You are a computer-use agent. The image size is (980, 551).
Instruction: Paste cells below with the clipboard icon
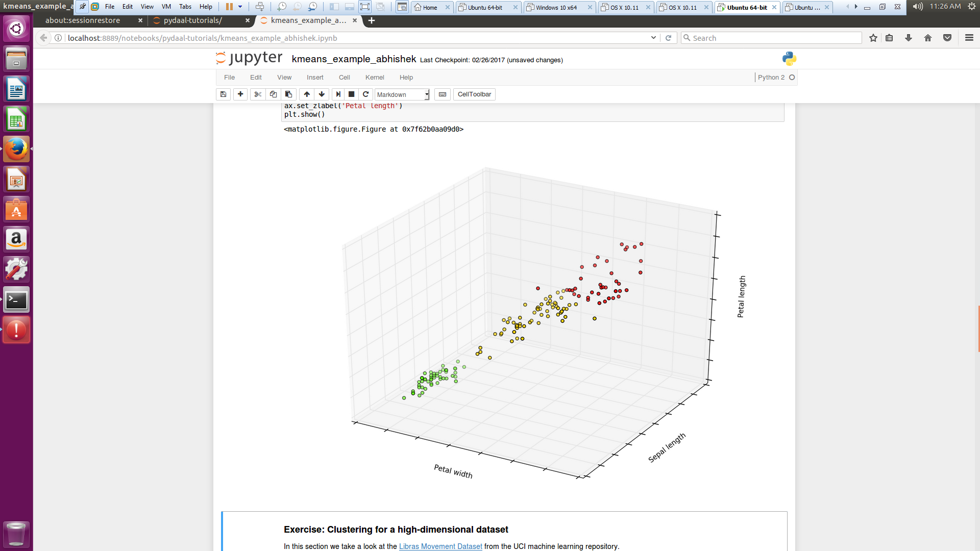288,94
